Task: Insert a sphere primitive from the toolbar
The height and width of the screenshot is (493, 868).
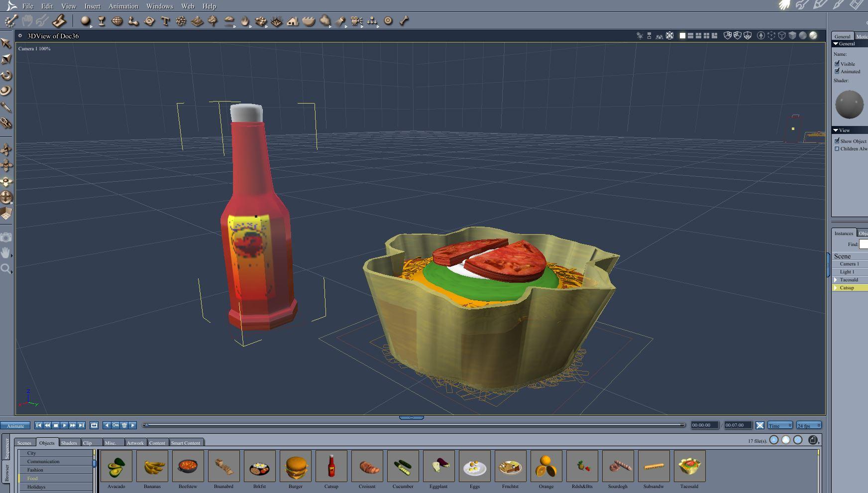Action: pos(86,21)
